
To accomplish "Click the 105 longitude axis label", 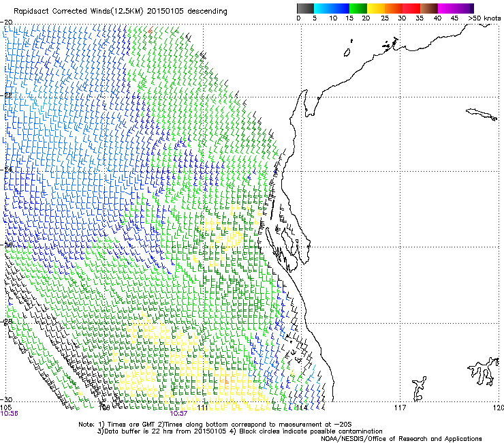I will coord(5,408).
